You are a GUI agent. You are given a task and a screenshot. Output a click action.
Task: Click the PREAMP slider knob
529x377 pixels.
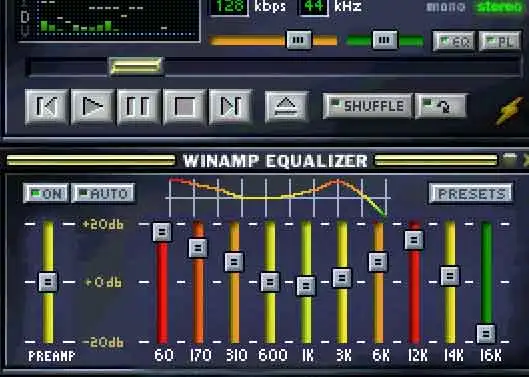(48, 281)
